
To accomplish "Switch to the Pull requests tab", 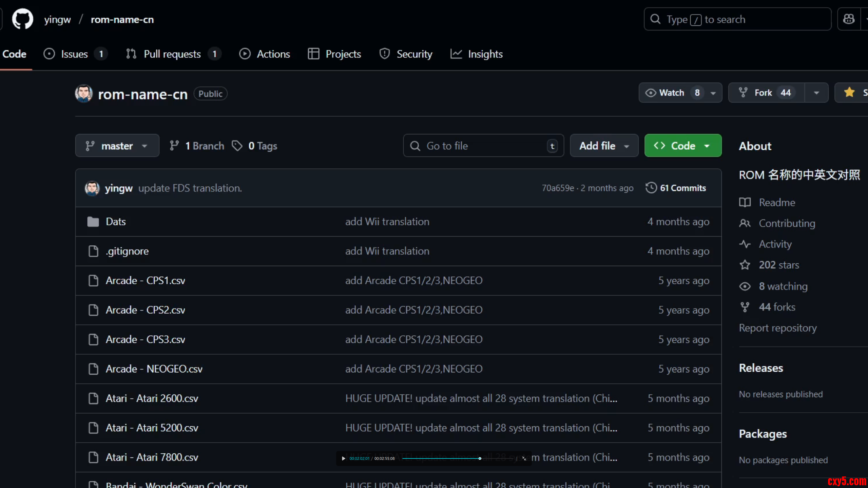I will [172, 54].
